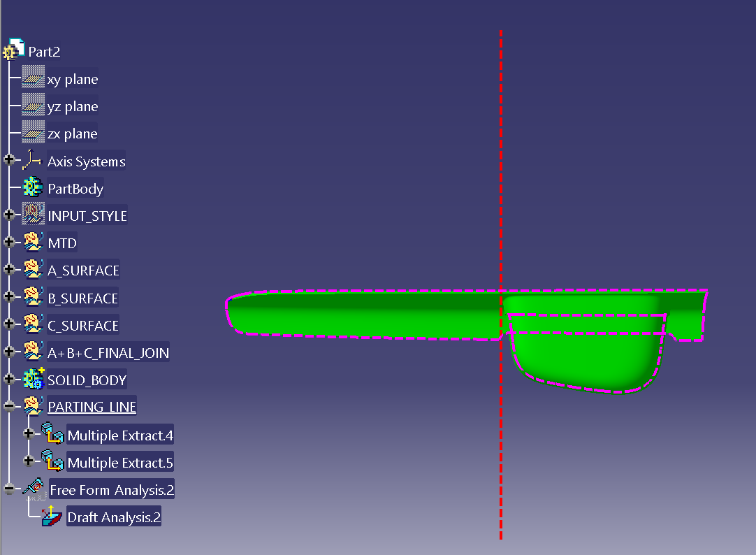This screenshot has width=756, height=555.
Task: Click the A+B+C_FINAL_JOIN set icon
Action: 34,352
